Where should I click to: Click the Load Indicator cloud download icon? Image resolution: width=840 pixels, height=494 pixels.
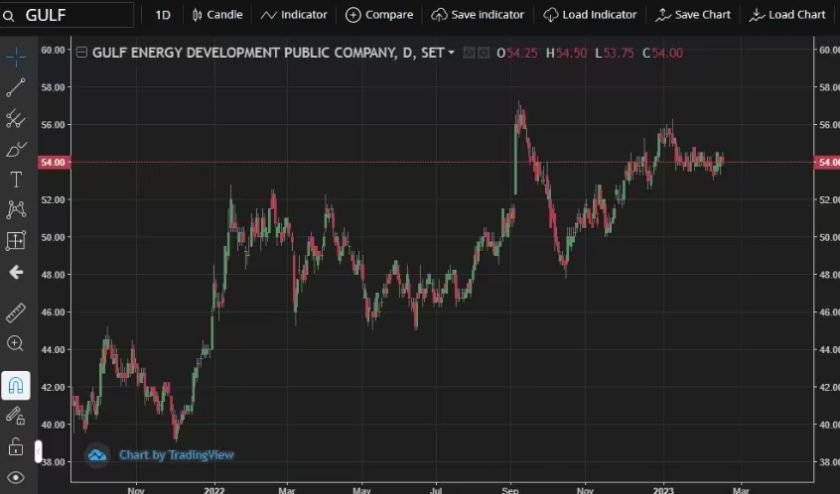pos(550,16)
